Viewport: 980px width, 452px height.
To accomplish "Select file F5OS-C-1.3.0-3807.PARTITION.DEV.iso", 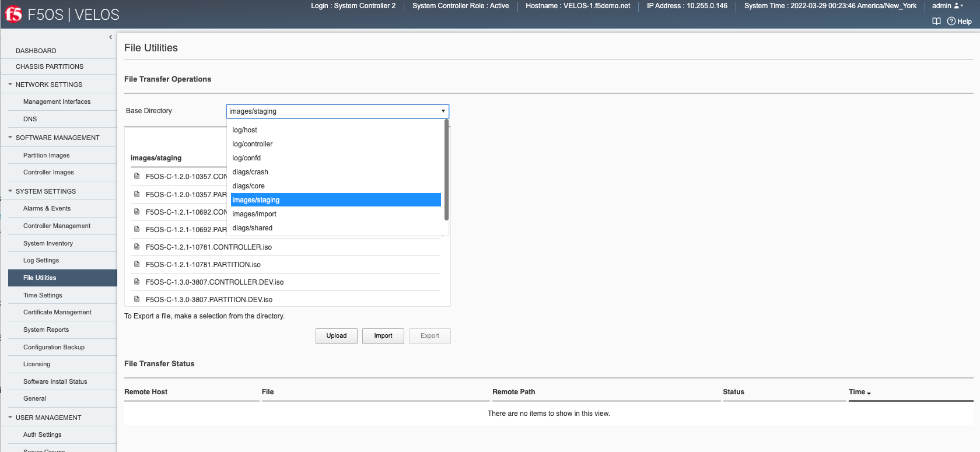I will point(209,300).
